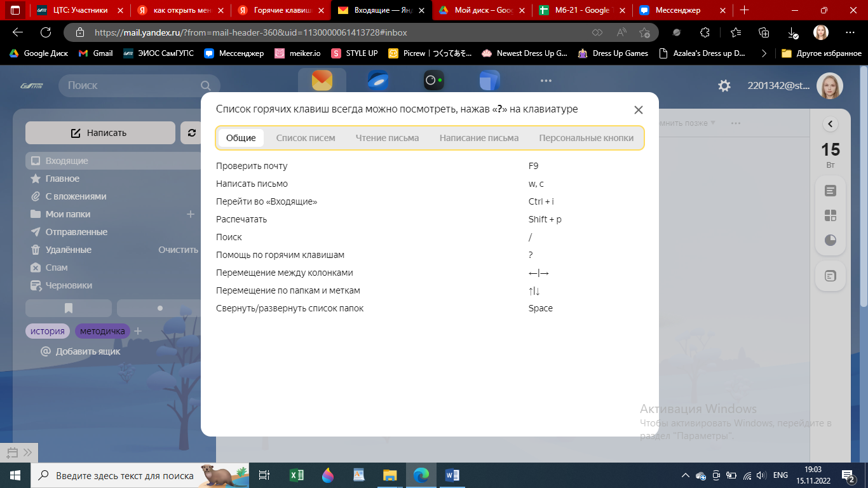
Task: Open the Yandex Disk icon in header
Action: 378,81
